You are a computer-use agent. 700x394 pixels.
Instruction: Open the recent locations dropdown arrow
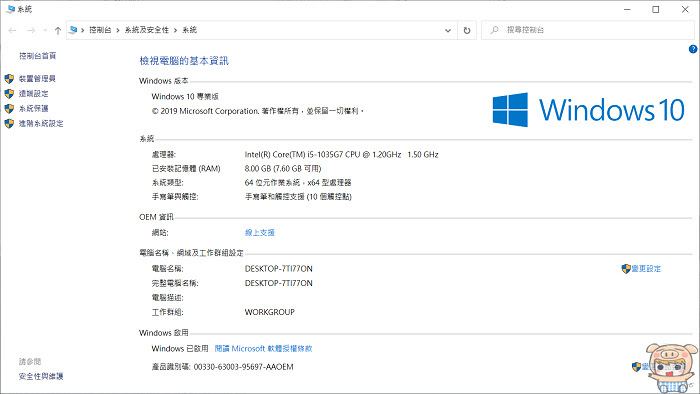tap(45, 30)
